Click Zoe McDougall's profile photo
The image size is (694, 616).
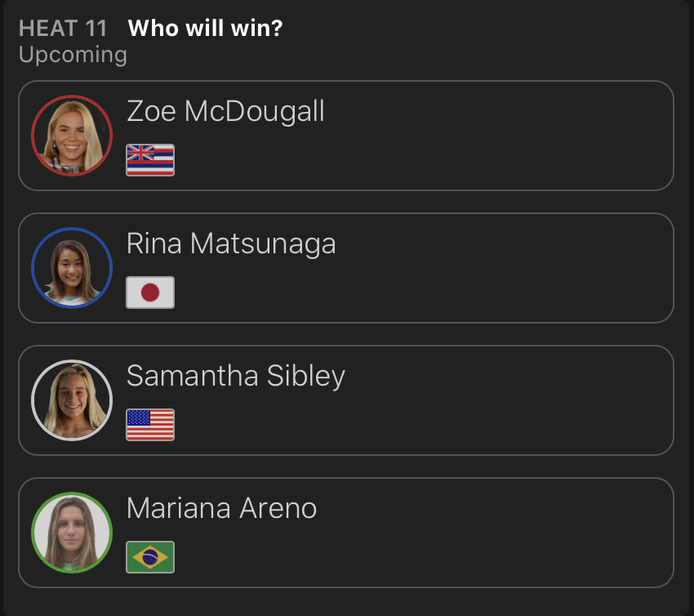pos(72,136)
